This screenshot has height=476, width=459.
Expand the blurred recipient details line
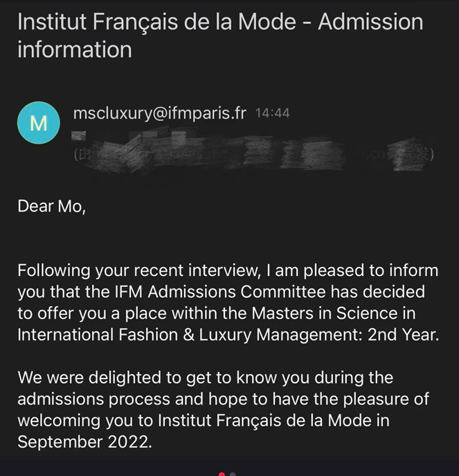[252, 154]
